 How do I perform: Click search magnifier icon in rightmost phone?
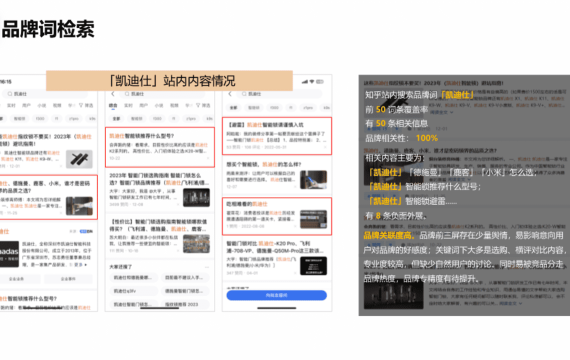(x=244, y=94)
